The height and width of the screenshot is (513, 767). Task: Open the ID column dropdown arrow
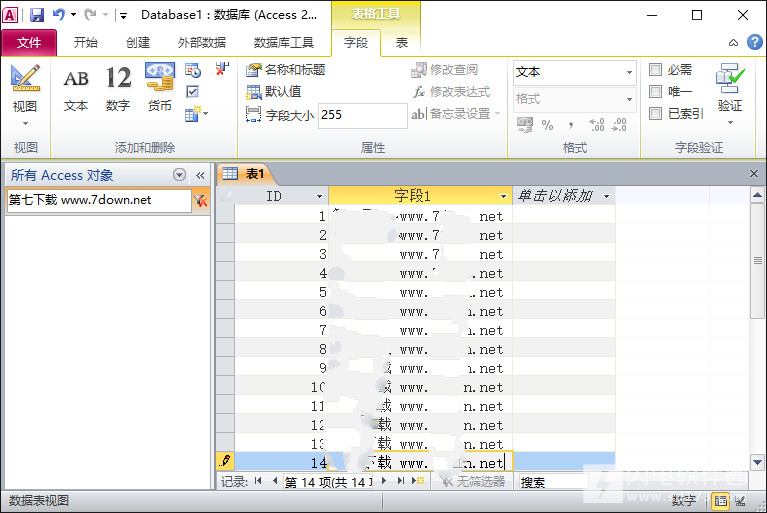(x=319, y=197)
